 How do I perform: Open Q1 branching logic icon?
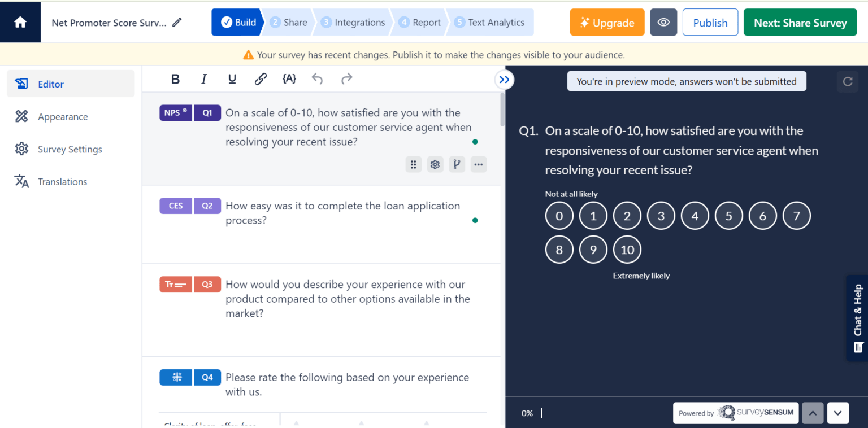tap(457, 165)
